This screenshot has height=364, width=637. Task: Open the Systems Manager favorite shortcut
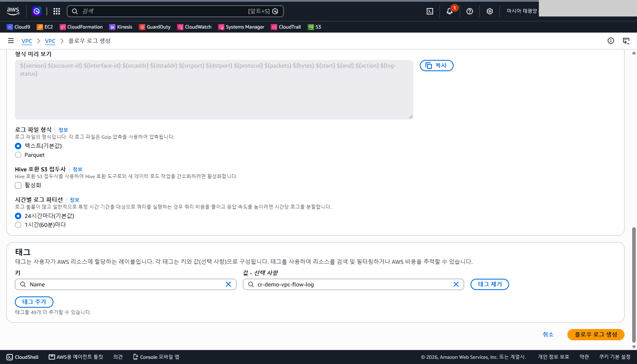[241, 27]
